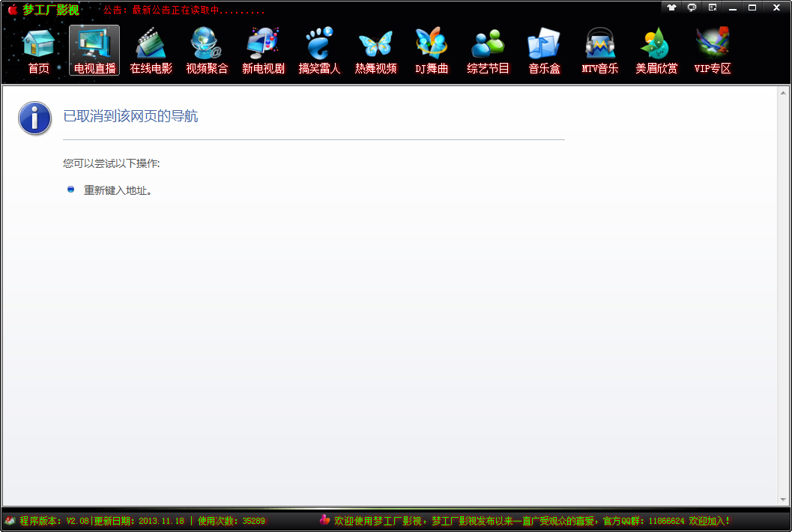Open the 搞笑雷人 funny videos icon
The image size is (792, 532).
tap(319, 50)
